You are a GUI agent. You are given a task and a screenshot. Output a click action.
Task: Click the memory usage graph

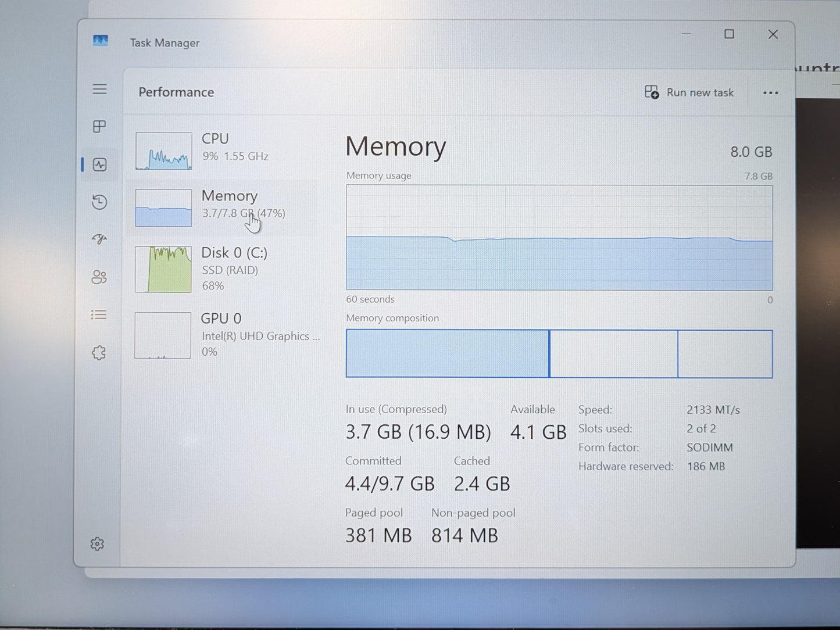click(x=559, y=238)
